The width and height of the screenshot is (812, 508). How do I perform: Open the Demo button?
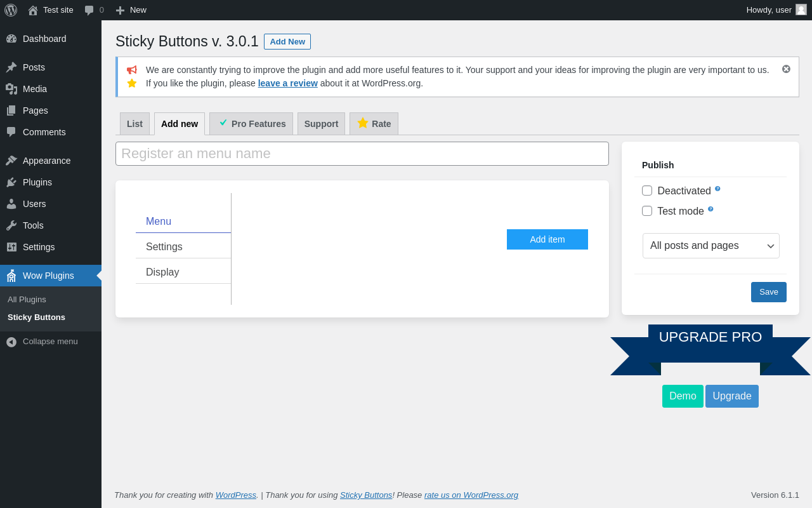tap(683, 396)
